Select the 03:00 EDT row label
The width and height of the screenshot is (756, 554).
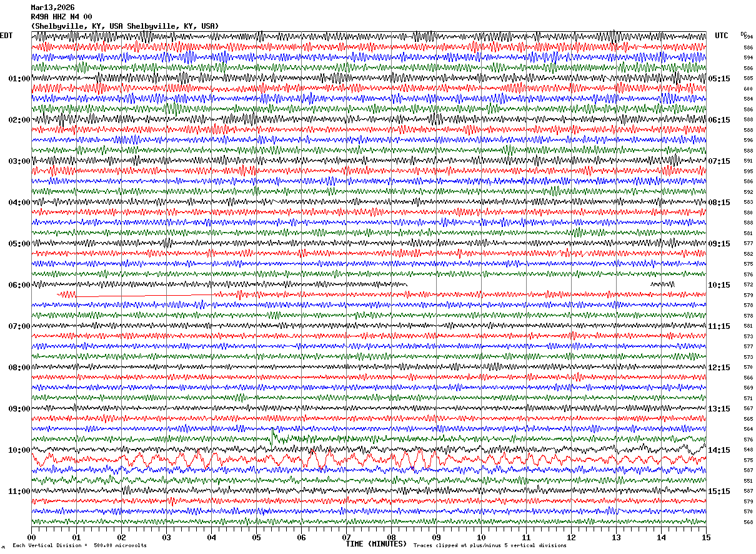coord(19,161)
